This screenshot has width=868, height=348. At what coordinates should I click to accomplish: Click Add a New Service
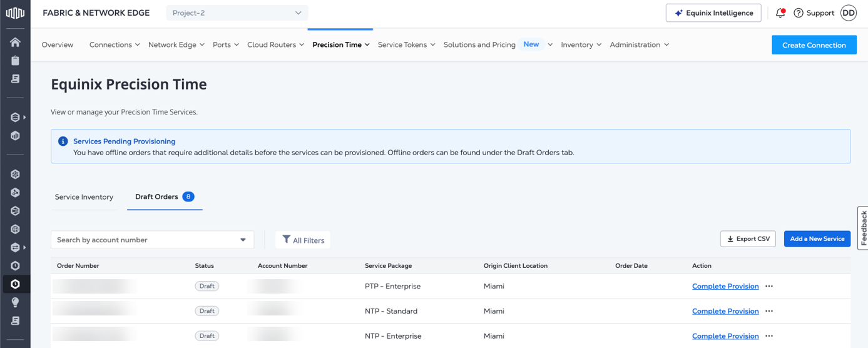click(x=817, y=238)
